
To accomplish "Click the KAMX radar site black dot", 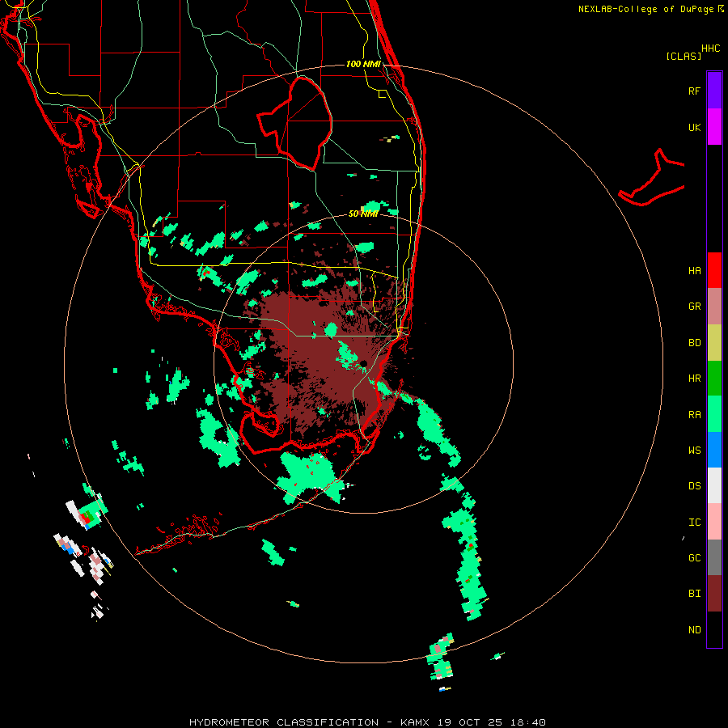I will 363,363.
